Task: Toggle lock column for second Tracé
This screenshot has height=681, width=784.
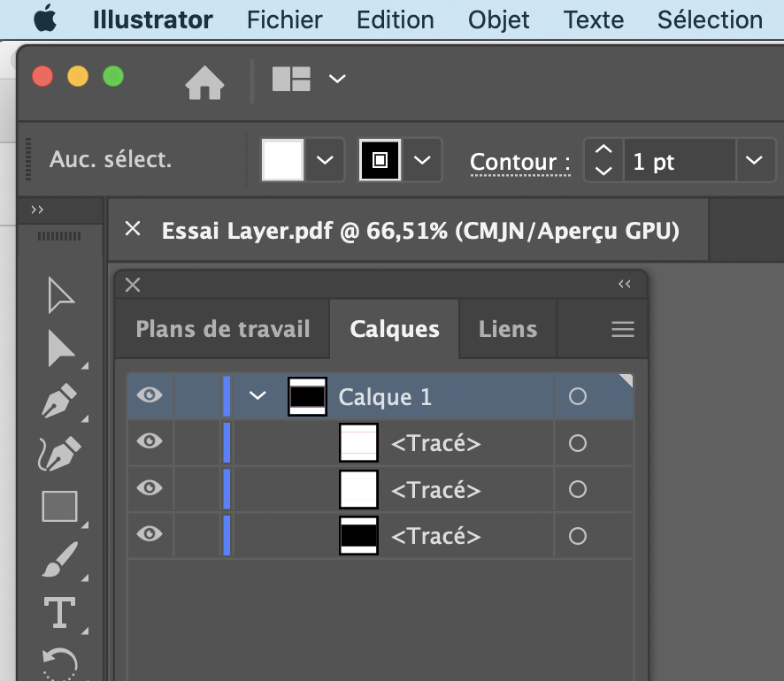Action: [197, 489]
